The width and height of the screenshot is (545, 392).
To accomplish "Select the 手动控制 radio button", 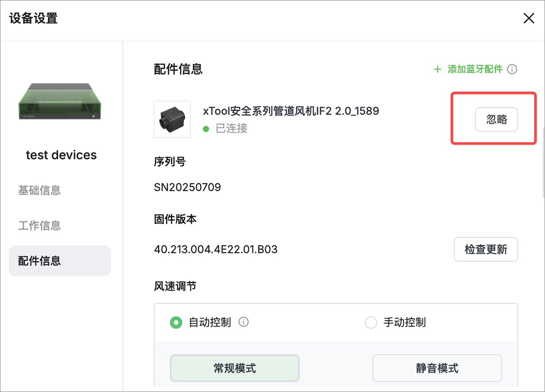I will point(371,323).
